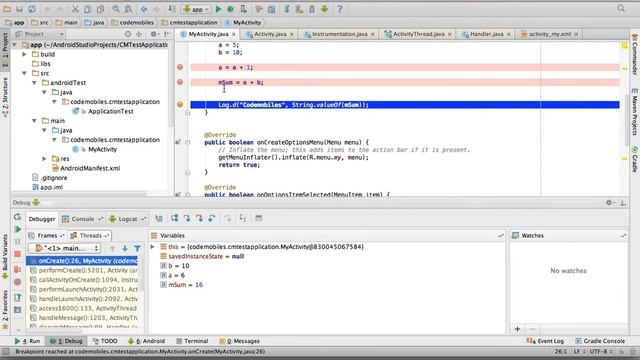Click the Step Out debug icon
Screen dimensions: 640x360
tap(212, 218)
